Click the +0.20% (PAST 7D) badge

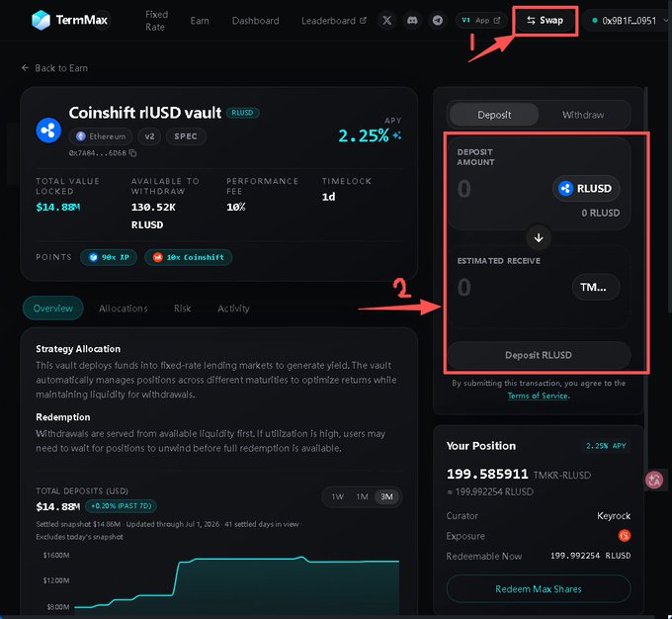(121, 505)
